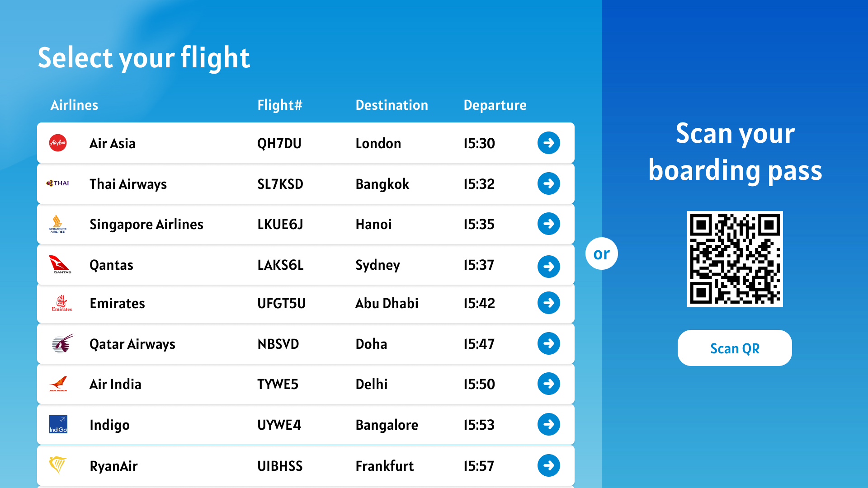Pick the Qatar Airways arrow icon
Screen dimensions: 868x488
pos(549,343)
